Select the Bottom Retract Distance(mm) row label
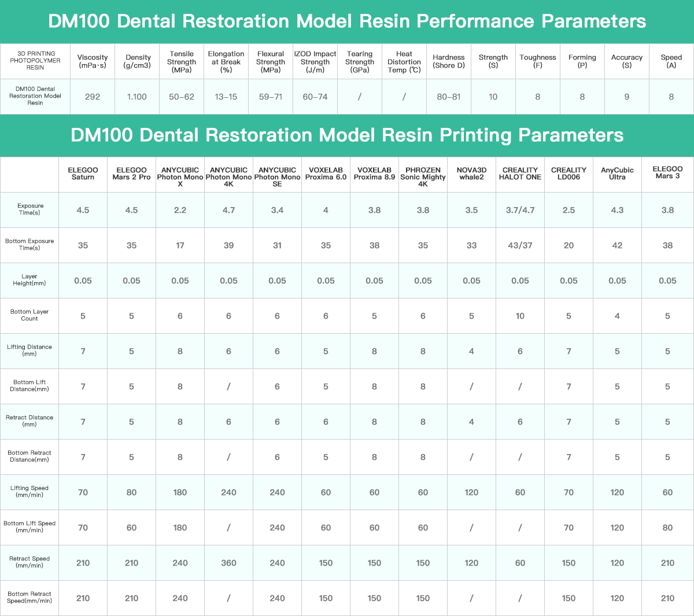Screen dimensions: 694x616 (29, 456)
